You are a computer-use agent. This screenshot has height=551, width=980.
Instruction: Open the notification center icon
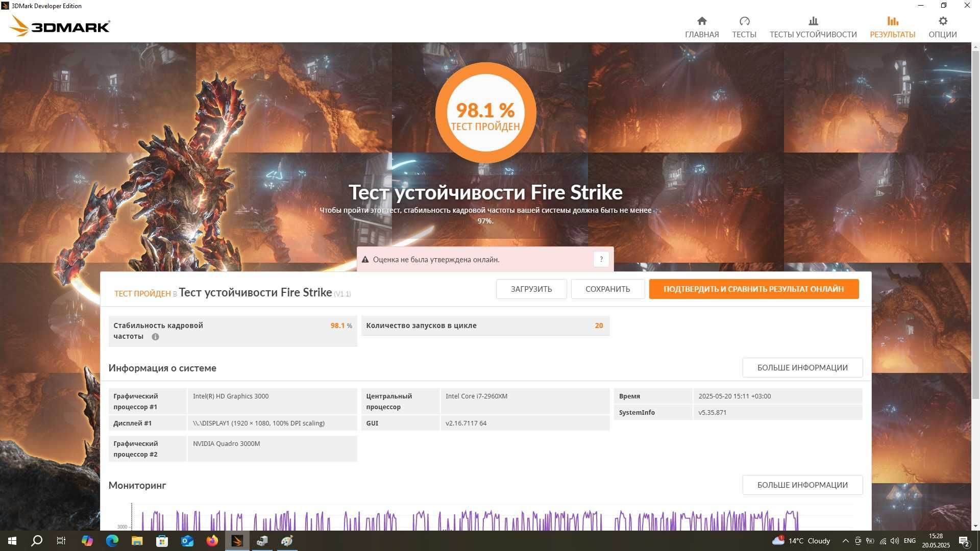(964, 541)
